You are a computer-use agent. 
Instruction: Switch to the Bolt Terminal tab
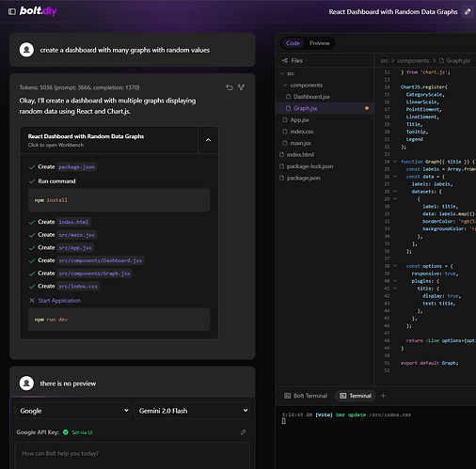(306, 396)
